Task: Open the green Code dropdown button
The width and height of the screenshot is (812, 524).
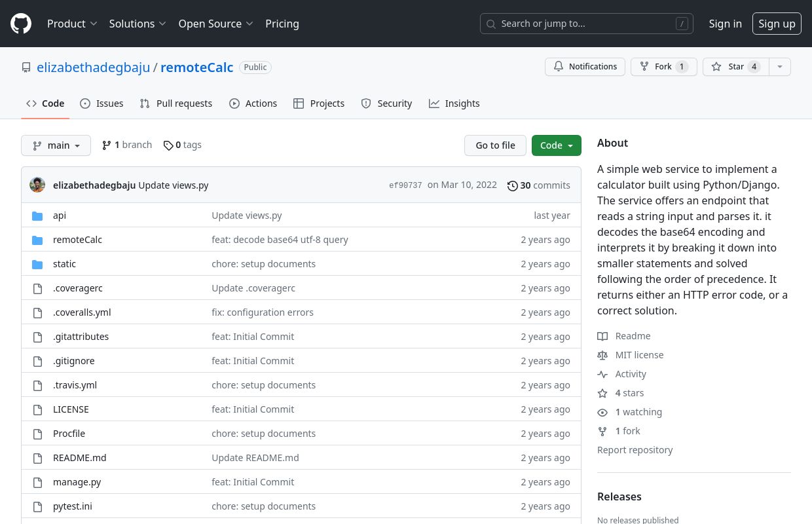Action: [x=557, y=145]
